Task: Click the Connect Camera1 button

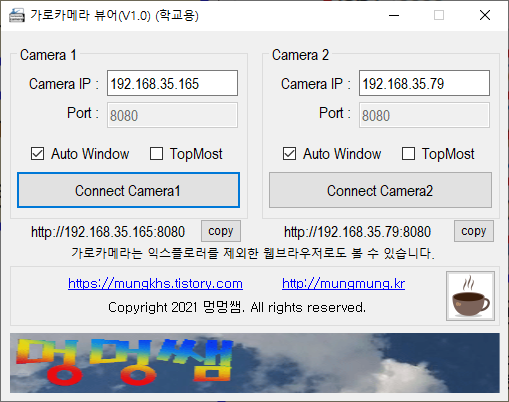Action: pos(128,190)
